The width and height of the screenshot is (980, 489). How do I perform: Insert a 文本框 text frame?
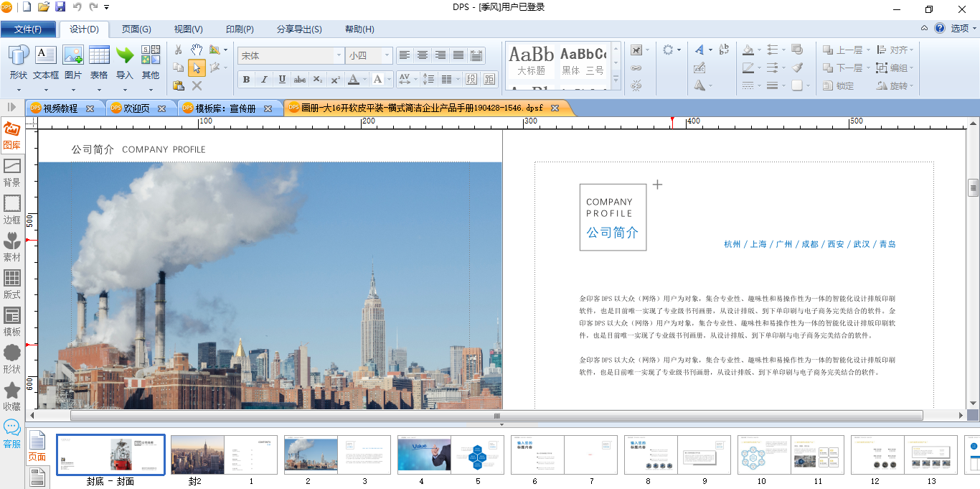(46, 55)
